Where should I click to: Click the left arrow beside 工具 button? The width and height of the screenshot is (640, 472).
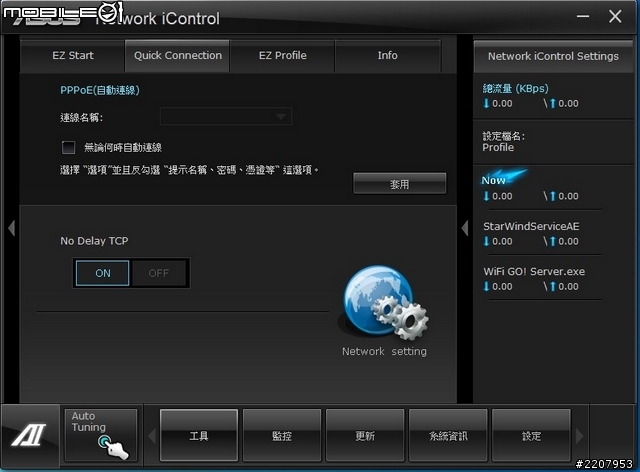point(151,436)
